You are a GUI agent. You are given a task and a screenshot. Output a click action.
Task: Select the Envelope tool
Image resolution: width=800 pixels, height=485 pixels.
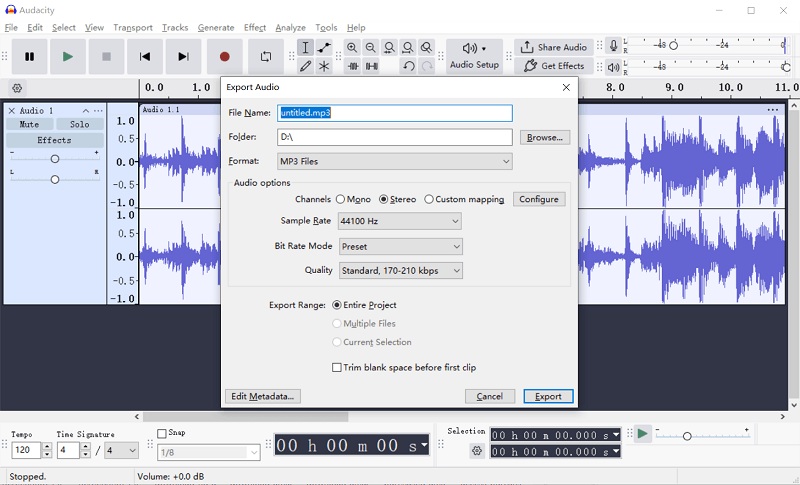pos(324,47)
